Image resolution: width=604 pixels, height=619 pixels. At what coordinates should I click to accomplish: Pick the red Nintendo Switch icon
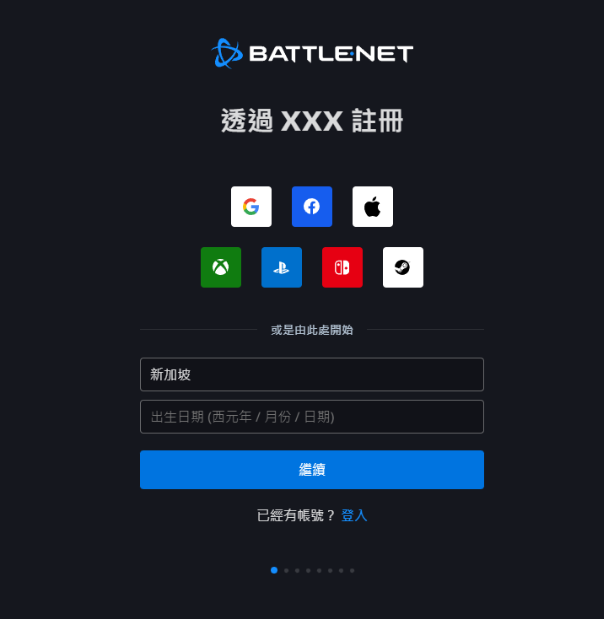(x=342, y=267)
